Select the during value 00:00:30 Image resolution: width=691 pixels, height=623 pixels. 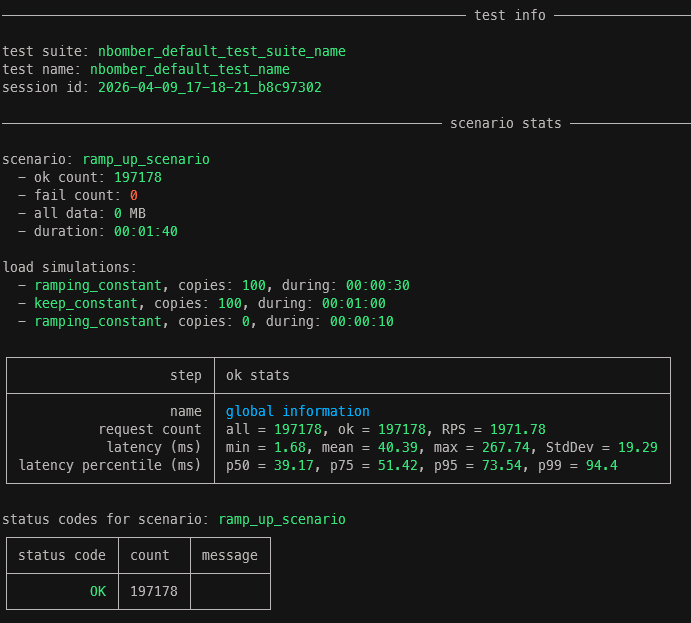[x=377, y=285]
